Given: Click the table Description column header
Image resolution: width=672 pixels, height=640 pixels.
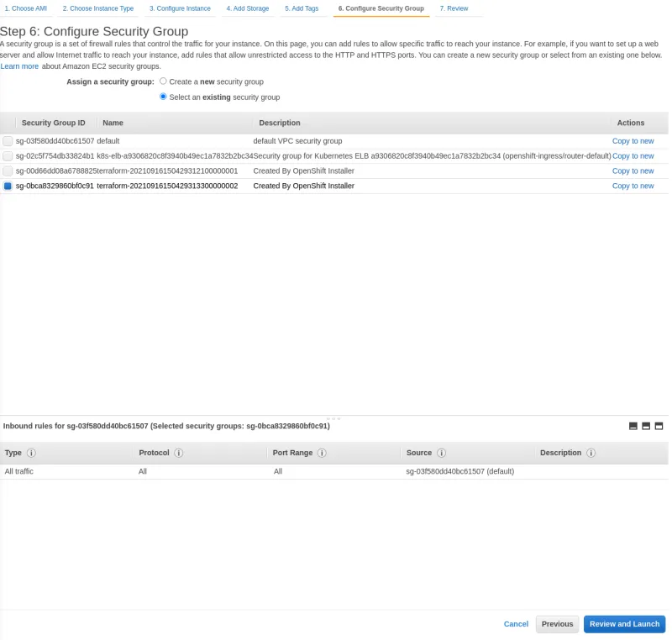Looking at the screenshot, I should tap(280, 123).
